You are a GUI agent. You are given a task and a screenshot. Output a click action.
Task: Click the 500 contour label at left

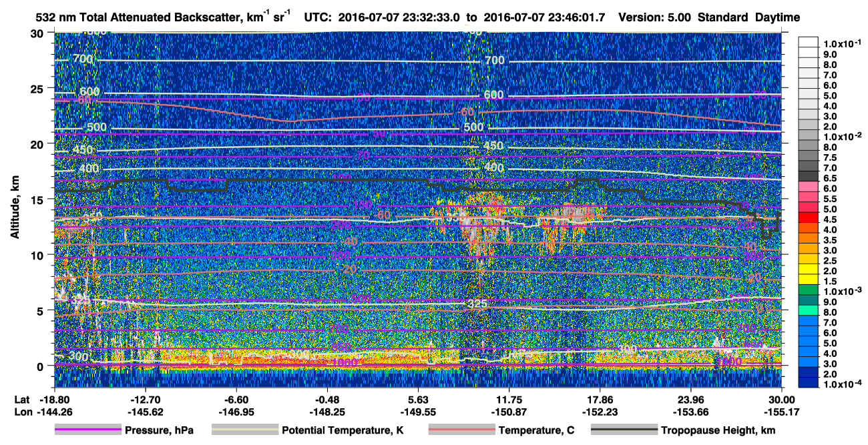point(96,127)
